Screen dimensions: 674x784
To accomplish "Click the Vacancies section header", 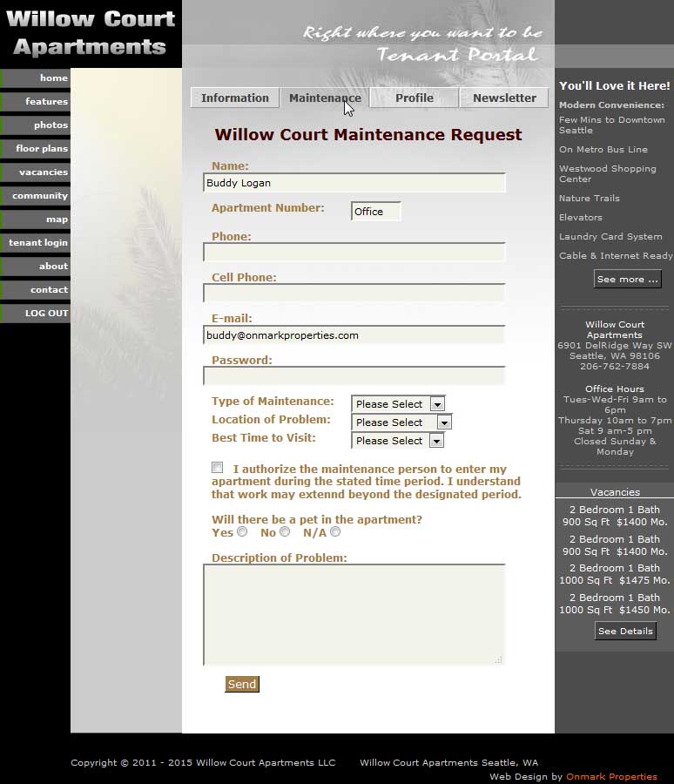I will 615,492.
